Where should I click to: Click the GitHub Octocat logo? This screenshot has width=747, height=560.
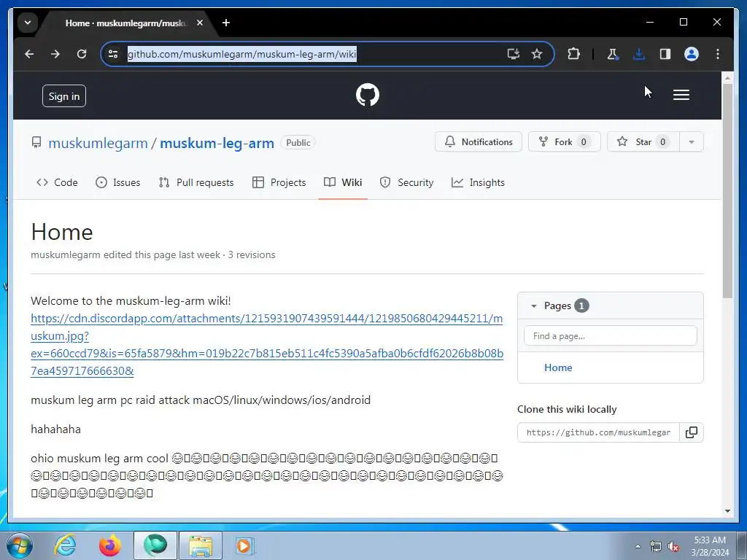point(368,95)
